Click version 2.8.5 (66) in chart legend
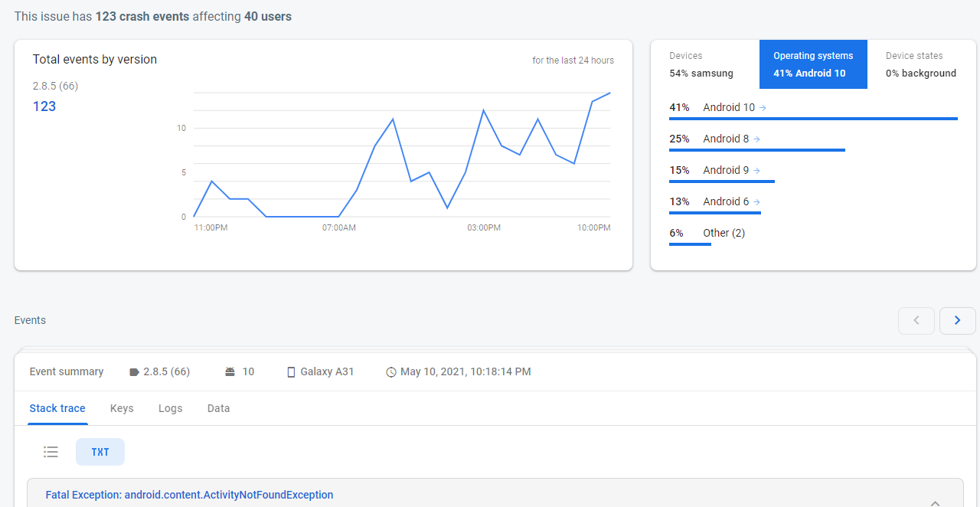This screenshot has width=980, height=507. tap(55, 86)
